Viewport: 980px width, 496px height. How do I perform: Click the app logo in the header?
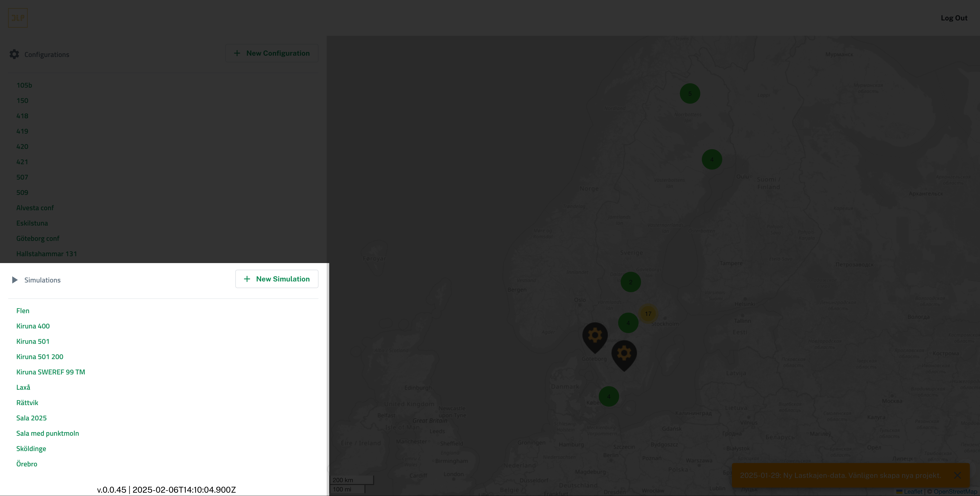(x=18, y=18)
